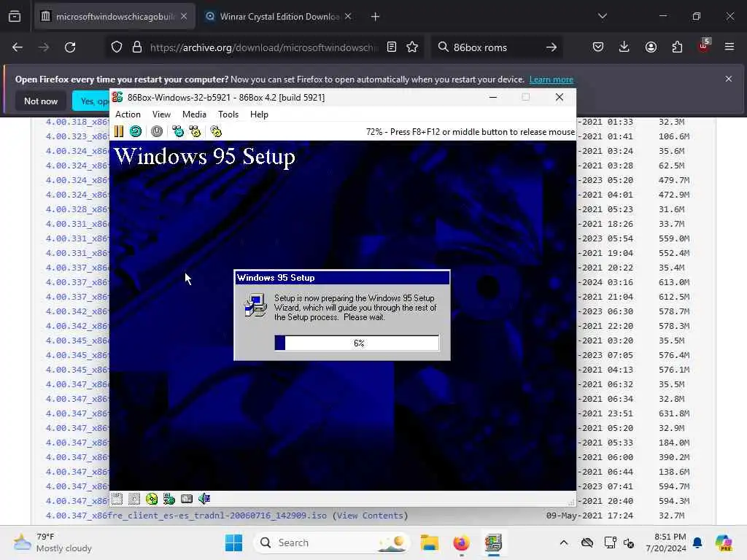Click the hard disk status icon
The height and width of the screenshot is (560, 747).
(187, 499)
